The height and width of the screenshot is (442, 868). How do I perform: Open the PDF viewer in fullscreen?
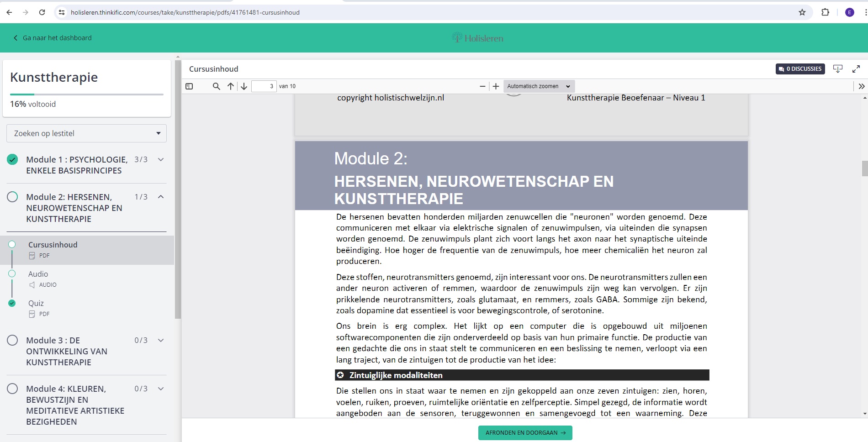856,68
